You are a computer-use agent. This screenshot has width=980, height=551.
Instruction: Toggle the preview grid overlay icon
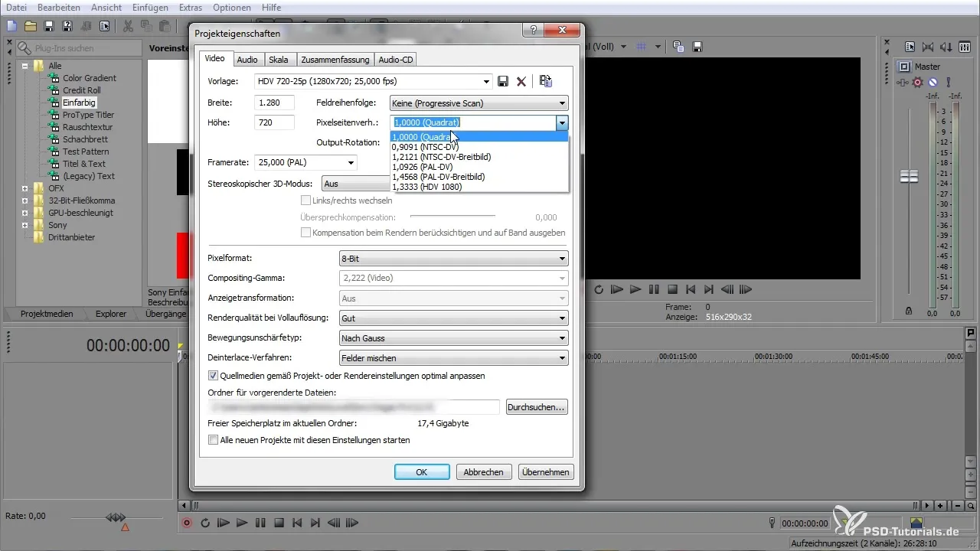(642, 47)
